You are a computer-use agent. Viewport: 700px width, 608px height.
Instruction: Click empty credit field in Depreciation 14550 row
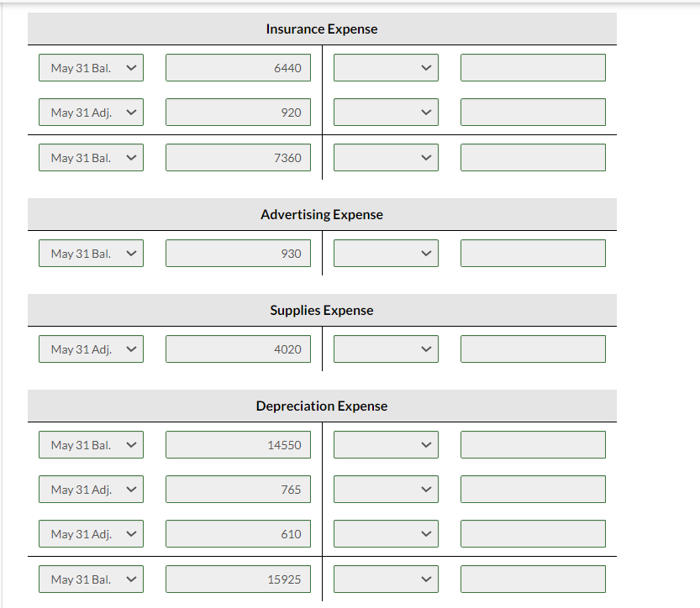[533, 445]
